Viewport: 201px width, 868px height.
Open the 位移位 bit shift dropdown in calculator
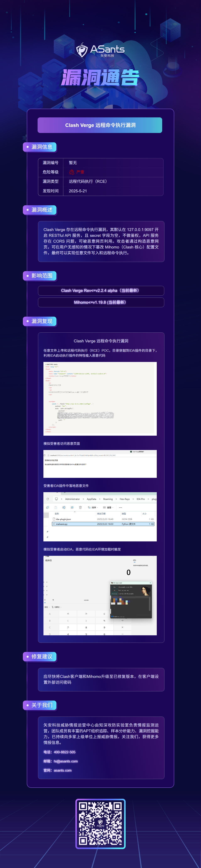[x=56, y=607]
